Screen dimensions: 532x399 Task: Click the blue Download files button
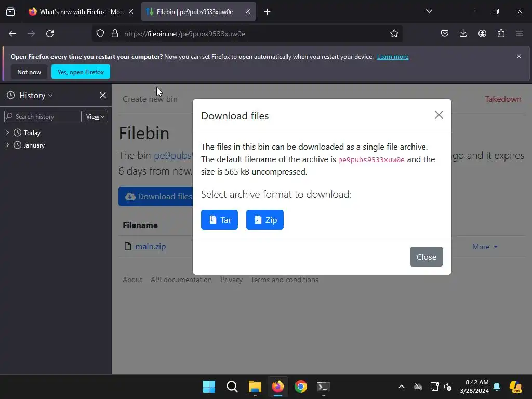click(x=156, y=196)
